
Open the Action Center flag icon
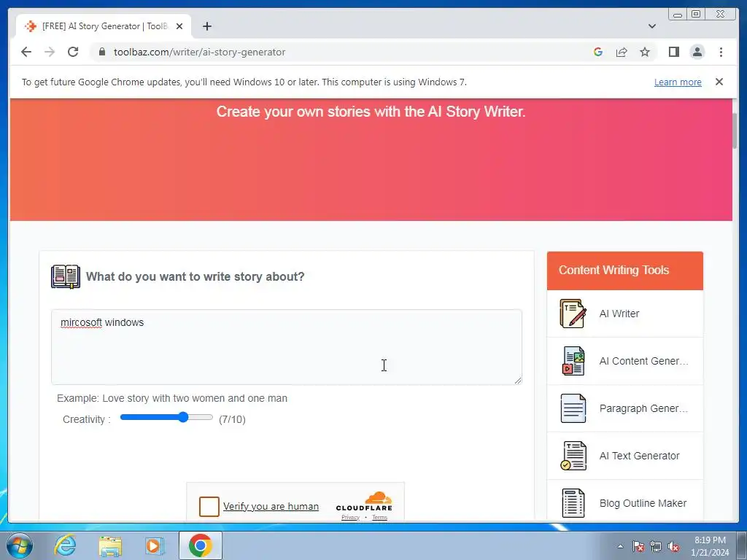pyautogui.click(x=638, y=546)
